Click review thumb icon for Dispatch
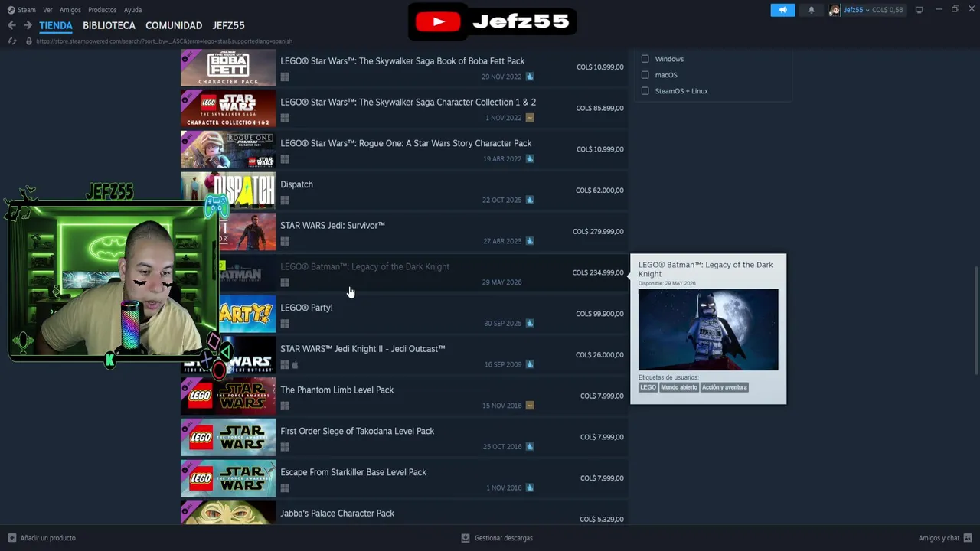The image size is (980, 551). point(529,201)
